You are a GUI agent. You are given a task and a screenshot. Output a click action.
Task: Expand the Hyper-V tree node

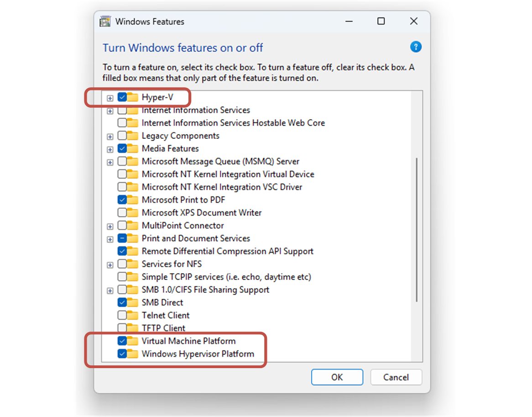coord(110,98)
